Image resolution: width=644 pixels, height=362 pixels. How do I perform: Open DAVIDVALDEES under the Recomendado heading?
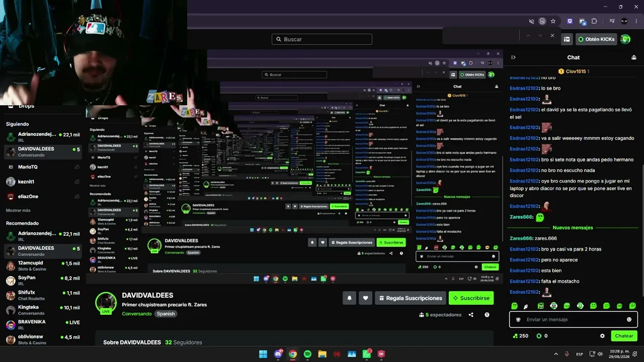click(x=42, y=251)
